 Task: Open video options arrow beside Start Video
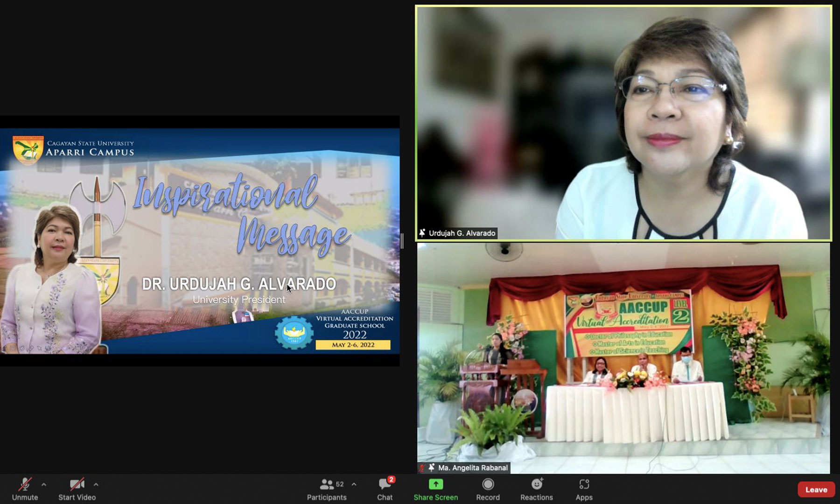point(96,484)
